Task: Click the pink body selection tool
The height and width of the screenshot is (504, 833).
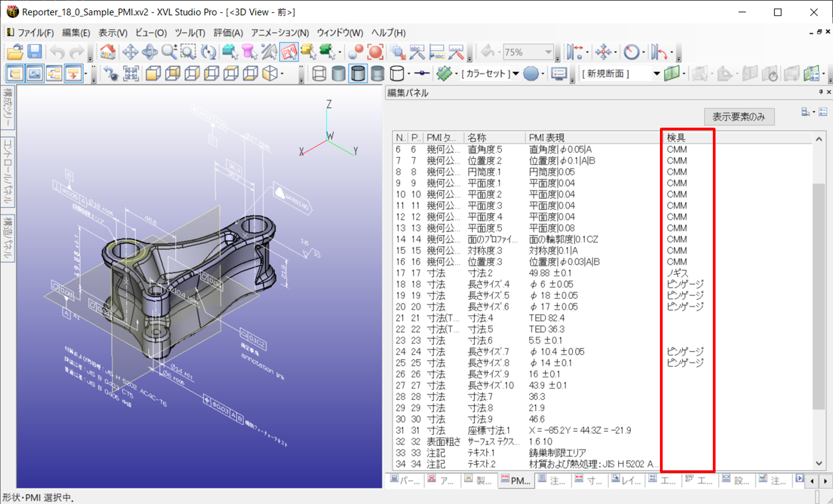Action: 249,52
